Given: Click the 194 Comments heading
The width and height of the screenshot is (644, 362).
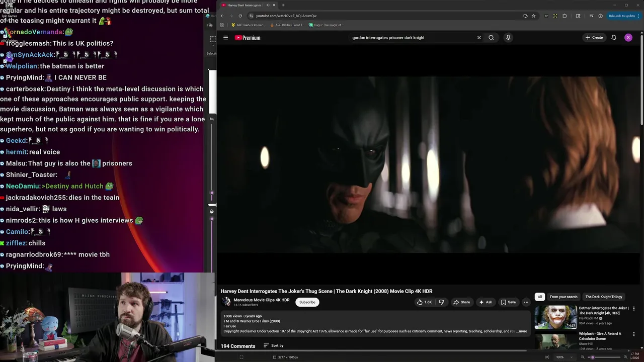Looking at the screenshot, I should point(238,346).
